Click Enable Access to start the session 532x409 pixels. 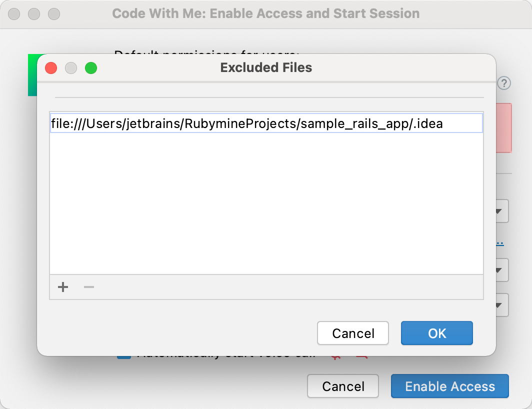pyautogui.click(x=449, y=386)
